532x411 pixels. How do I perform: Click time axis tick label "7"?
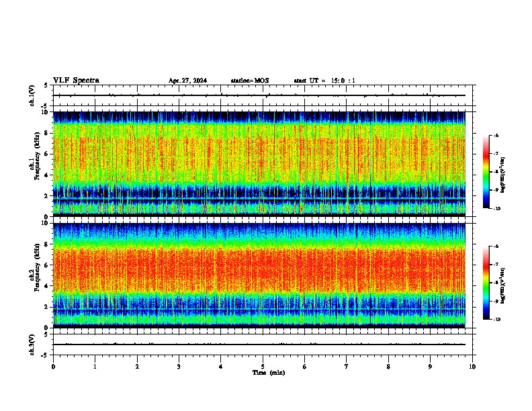[347, 367]
